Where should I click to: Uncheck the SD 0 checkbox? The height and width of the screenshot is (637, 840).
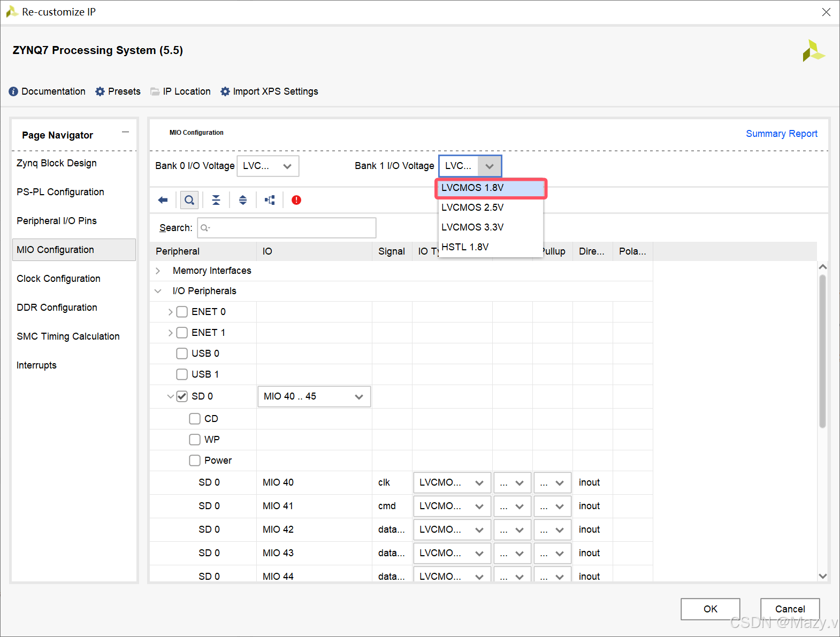point(182,396)
